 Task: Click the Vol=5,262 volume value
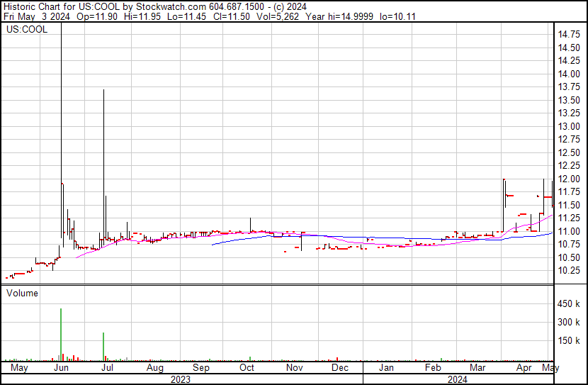tap(278, 16)
